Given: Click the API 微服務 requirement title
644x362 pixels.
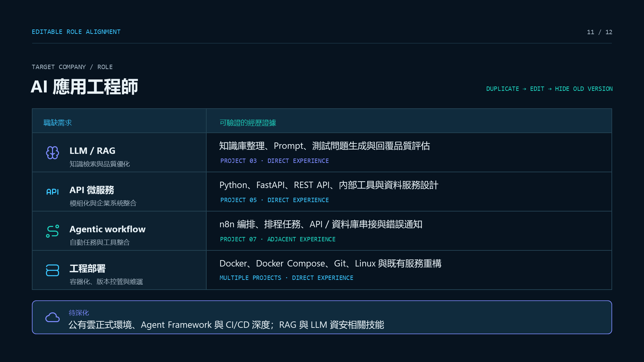Looking at the screenshot, I should (92, 190).
